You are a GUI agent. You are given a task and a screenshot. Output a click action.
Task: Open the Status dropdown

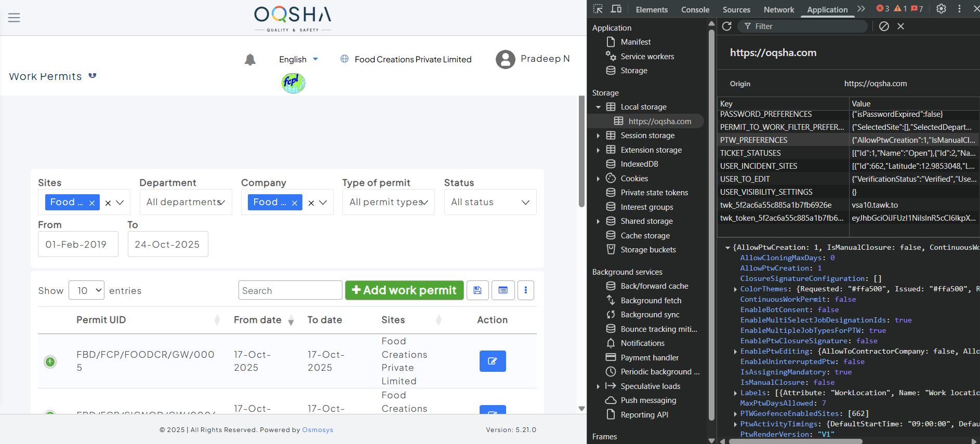pos(490,202)
